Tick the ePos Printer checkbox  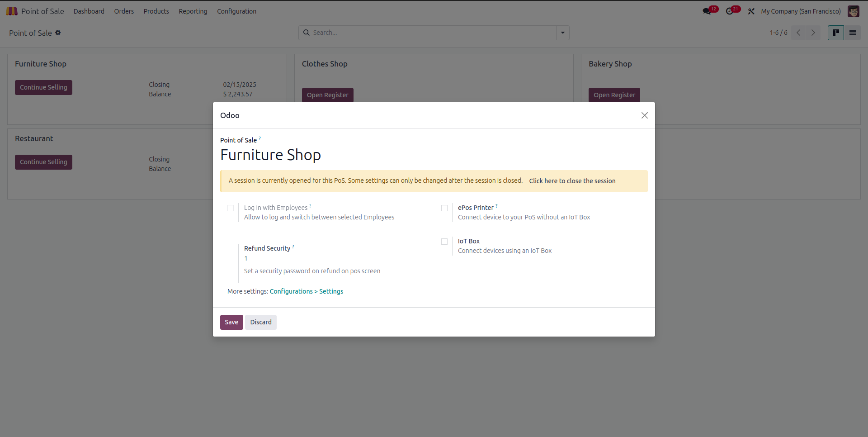[444, 208]
